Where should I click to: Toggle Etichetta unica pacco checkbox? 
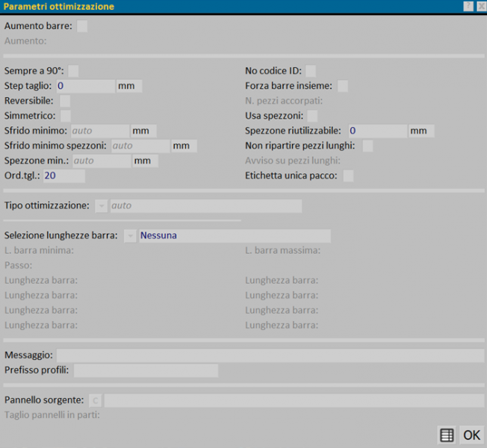click(348, 176)
